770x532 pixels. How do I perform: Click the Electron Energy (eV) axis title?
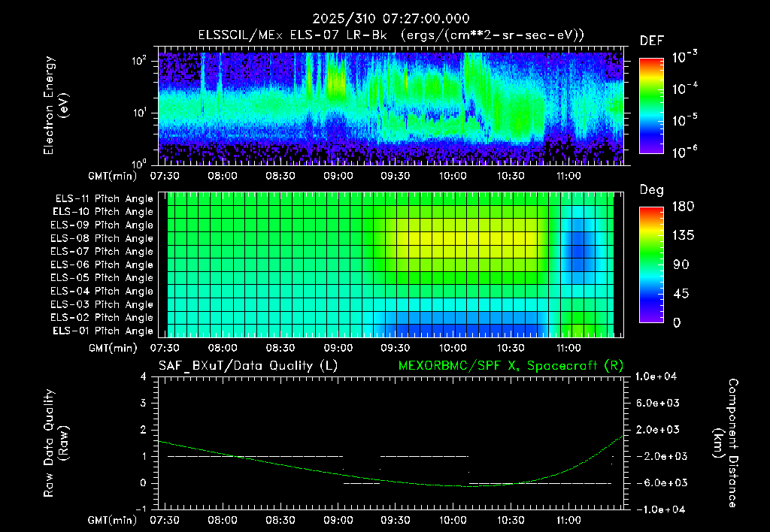(56, 105)
